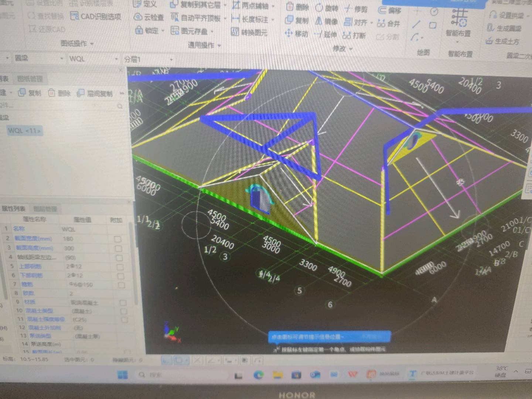This screenshot has height=399, width=532.
Task: Open the 对齐 dropdown arrow
Action: pos(372,23)
